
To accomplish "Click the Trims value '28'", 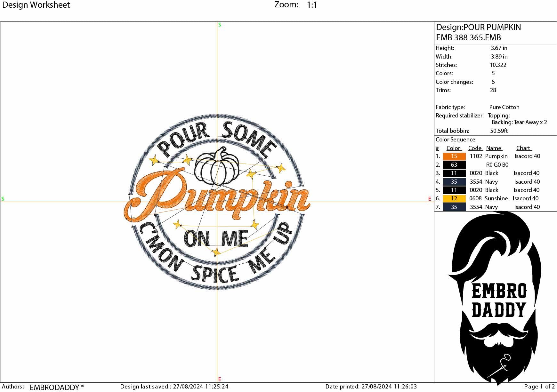I will pos(493,90).
